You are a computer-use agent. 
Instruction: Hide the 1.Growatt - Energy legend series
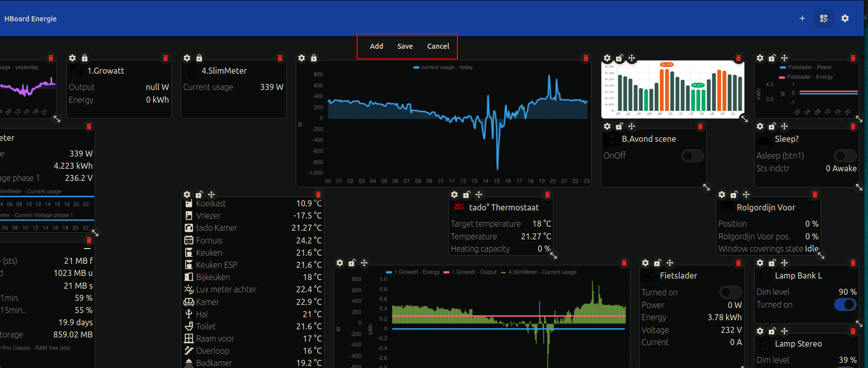413,272
